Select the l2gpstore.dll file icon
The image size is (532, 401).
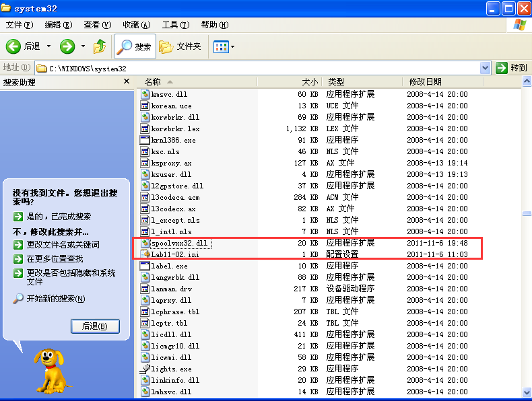tap(145, 186)
